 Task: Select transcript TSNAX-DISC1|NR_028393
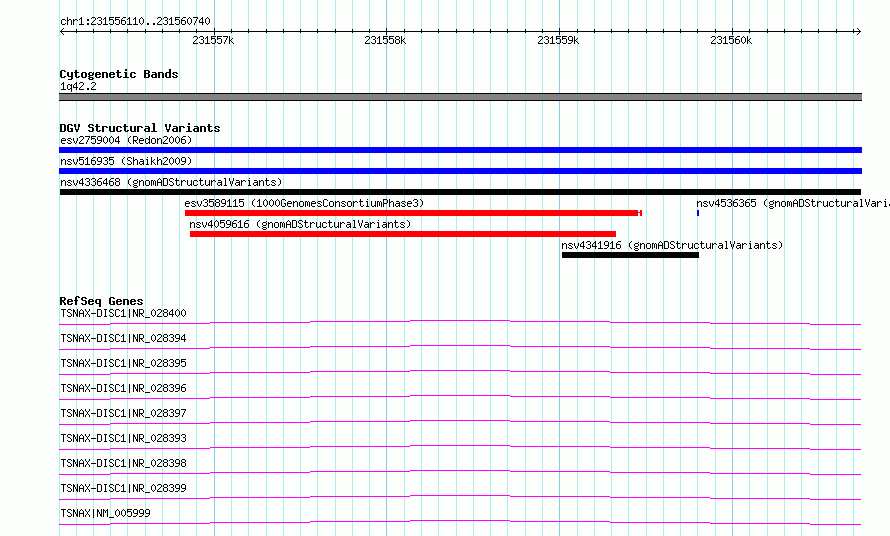(123, 438)
